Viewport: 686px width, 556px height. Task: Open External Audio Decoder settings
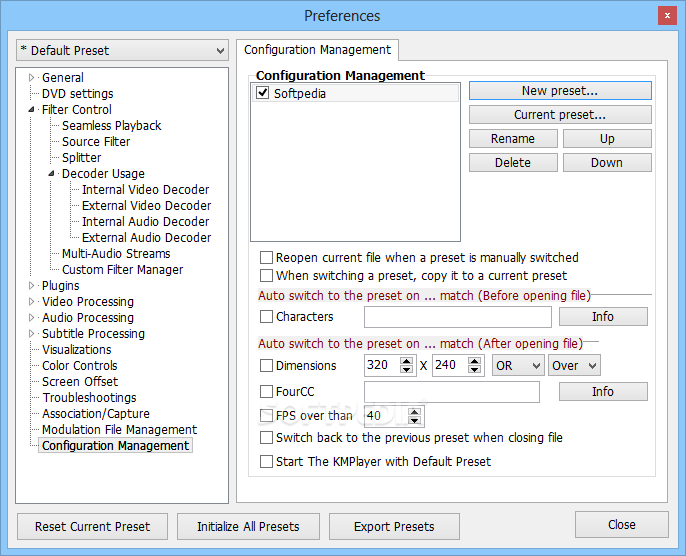[x=146, y=238]
